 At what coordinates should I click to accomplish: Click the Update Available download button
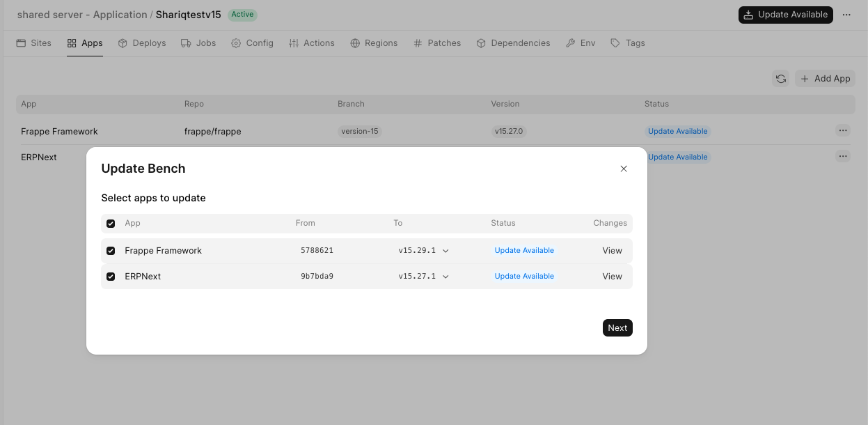pos(785,15)
